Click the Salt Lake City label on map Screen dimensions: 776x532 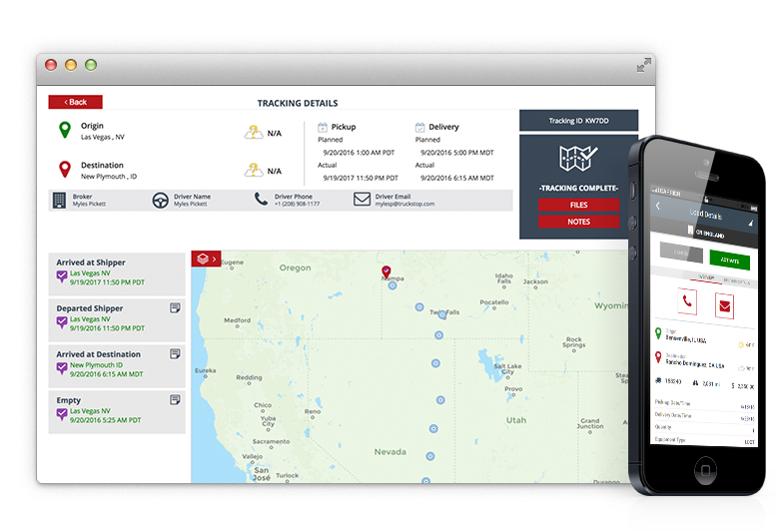pos(507,369)
